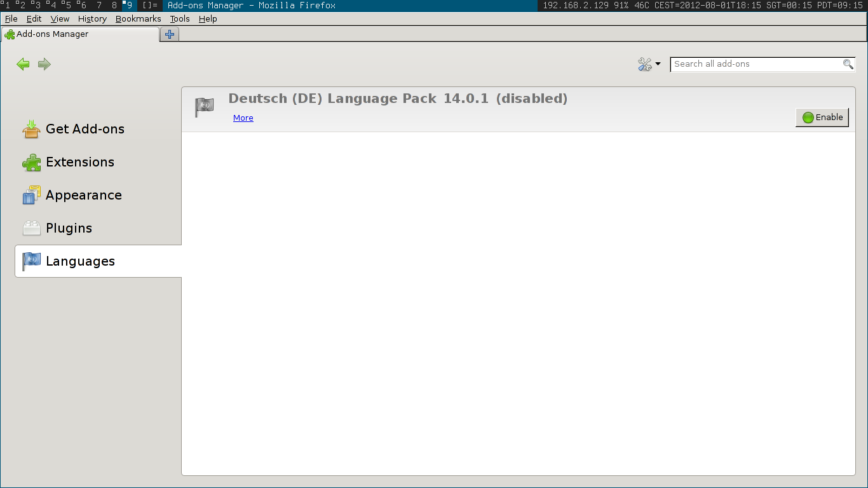Click the green back arrow
This screenshot has height=488, width=868.
(24, 64)
